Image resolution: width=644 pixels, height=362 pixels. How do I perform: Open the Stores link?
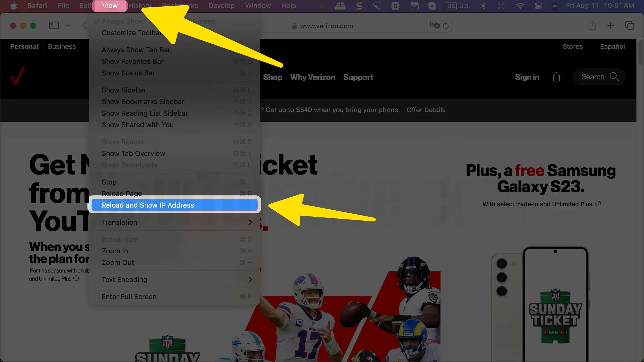(573, 47)
